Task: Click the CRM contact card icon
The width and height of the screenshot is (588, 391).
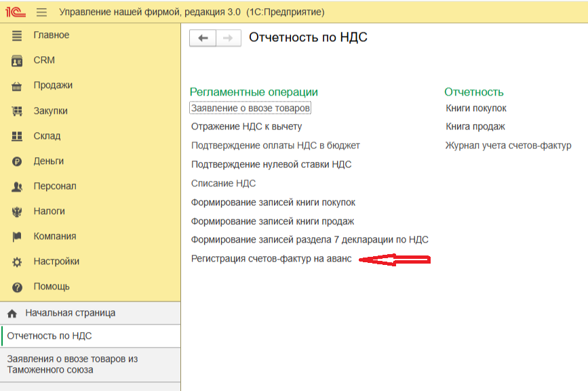Action: tap(17, 61)
